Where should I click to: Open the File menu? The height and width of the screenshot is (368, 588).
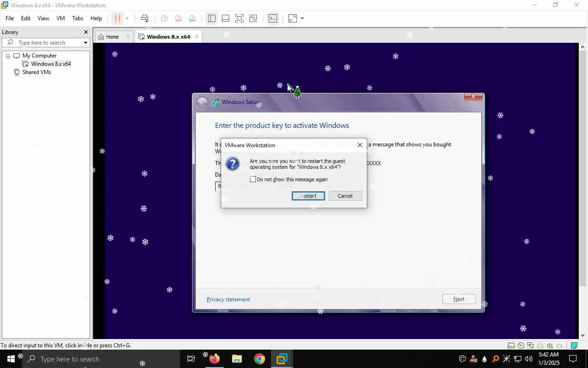[x=10, y=18]
